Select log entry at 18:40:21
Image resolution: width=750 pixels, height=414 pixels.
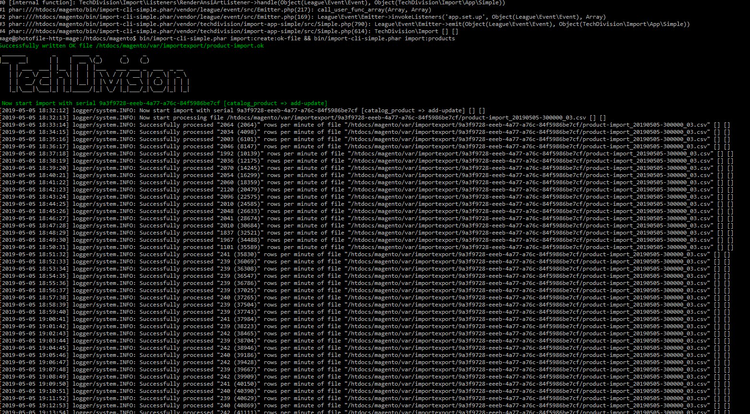(x=366, y=175)
